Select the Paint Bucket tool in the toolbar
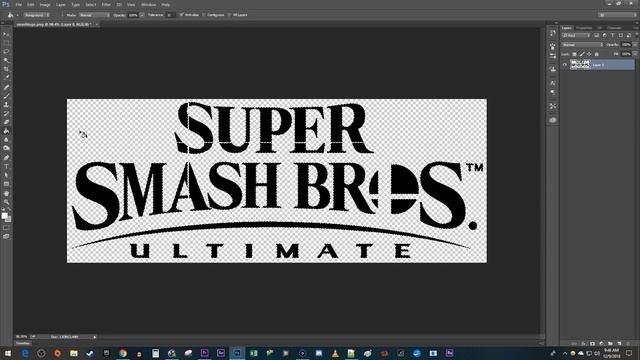 pyautogui.click(x=6, y=131)
